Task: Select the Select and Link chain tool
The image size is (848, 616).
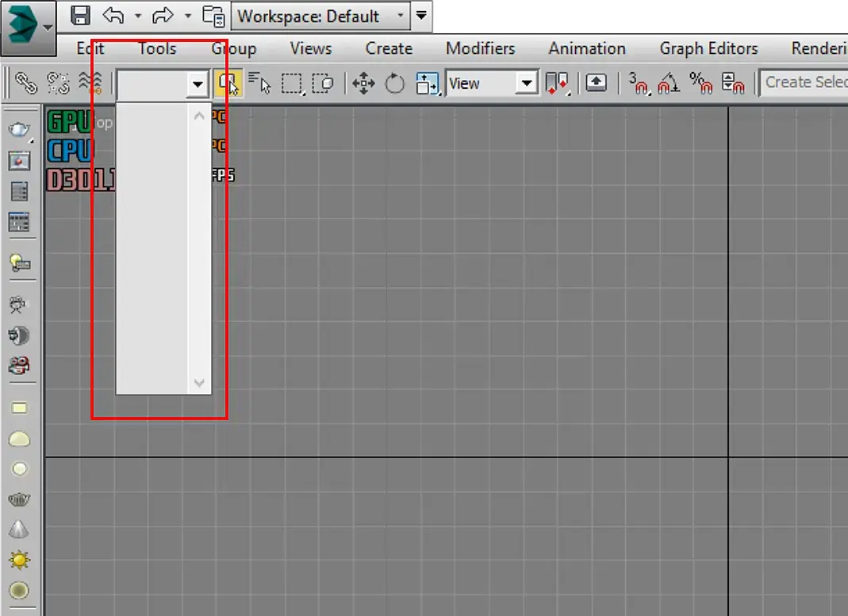Action: click(x=25, y=83)
